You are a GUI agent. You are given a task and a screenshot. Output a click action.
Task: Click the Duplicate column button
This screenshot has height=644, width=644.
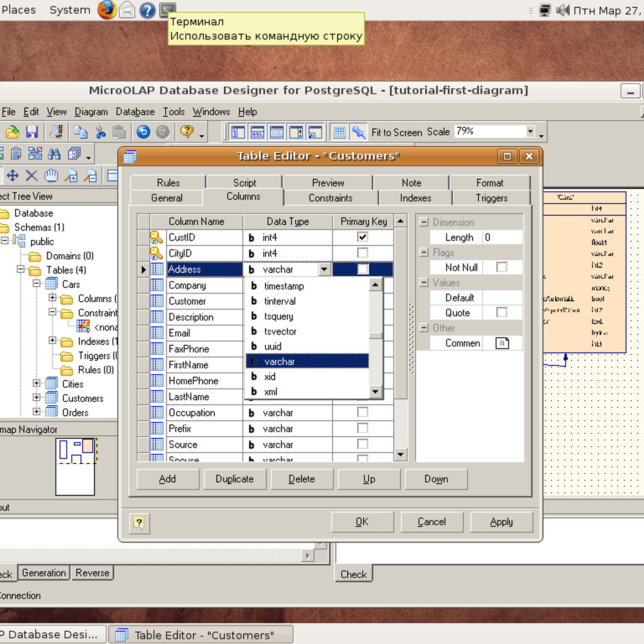pyautogui.click(x=235, y=479)
